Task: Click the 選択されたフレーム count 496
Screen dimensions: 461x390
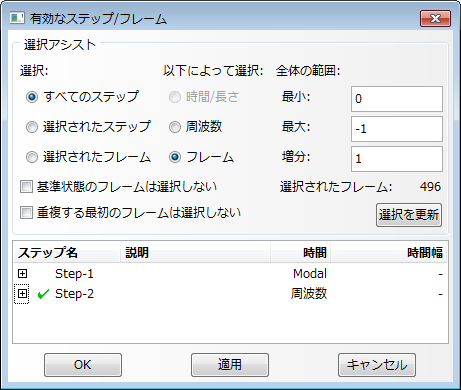Action: pyautogui.click(x=430, y=187)
